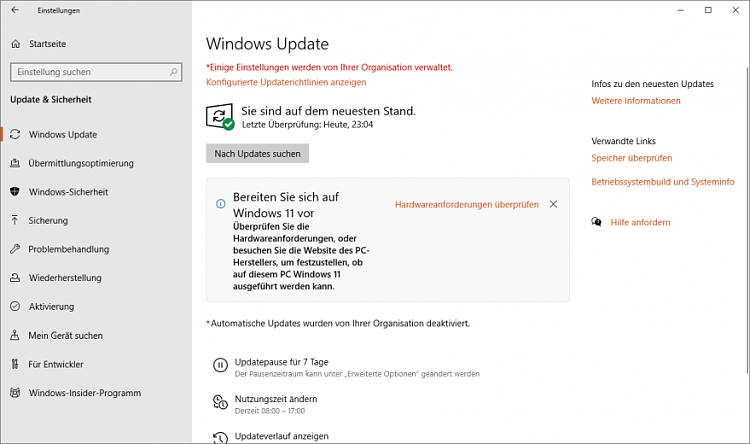
Task: Click the Sicherung upload arrow icon
Action: pyautogui.click(x=15, y=221)
